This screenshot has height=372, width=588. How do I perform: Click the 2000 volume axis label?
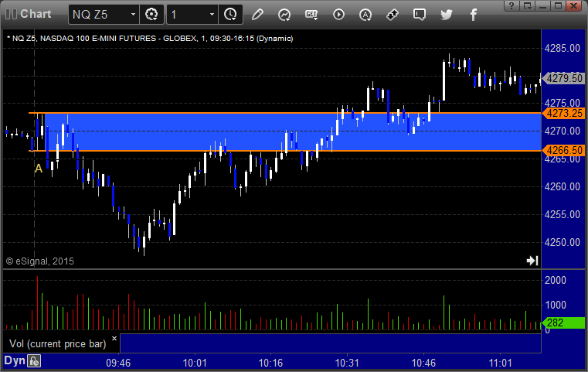tap(556, 280)
